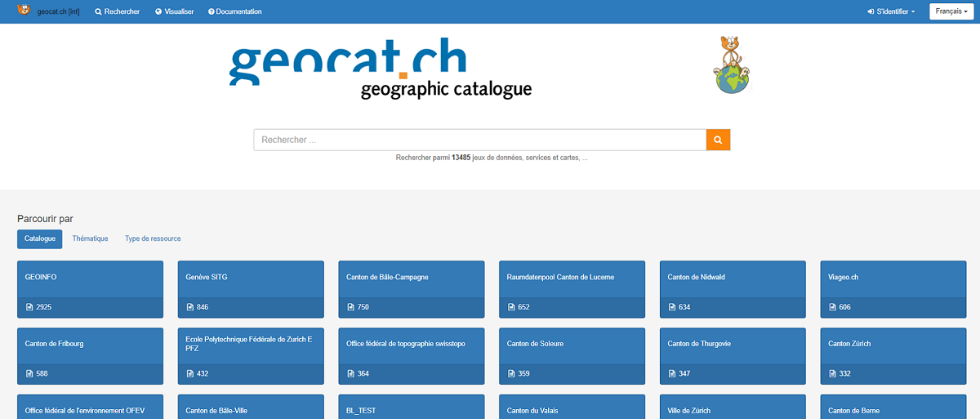Viewport: 980px width, 419px height.
Task: Select the Catalogue browse tab
Action: coord(40,238)
